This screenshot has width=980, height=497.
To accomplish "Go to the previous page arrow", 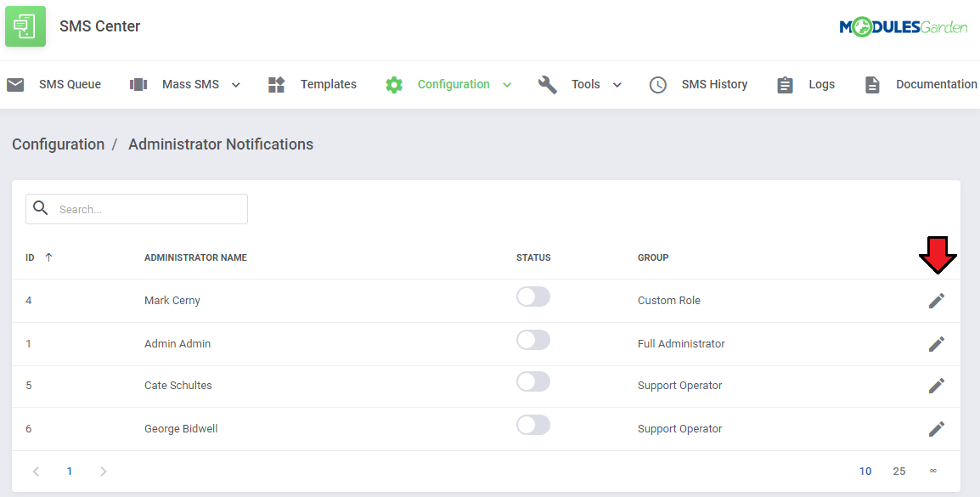I will point(37,472).
